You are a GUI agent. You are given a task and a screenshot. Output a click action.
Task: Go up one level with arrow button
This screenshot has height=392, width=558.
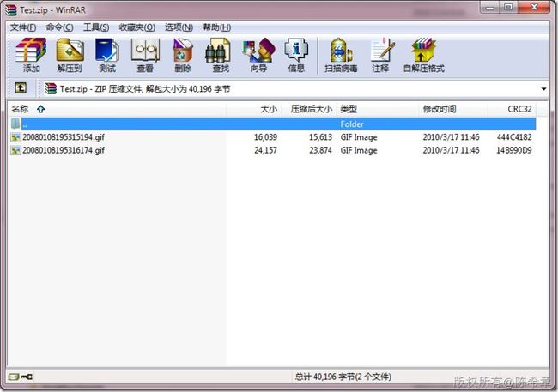[x=21, y=87]
